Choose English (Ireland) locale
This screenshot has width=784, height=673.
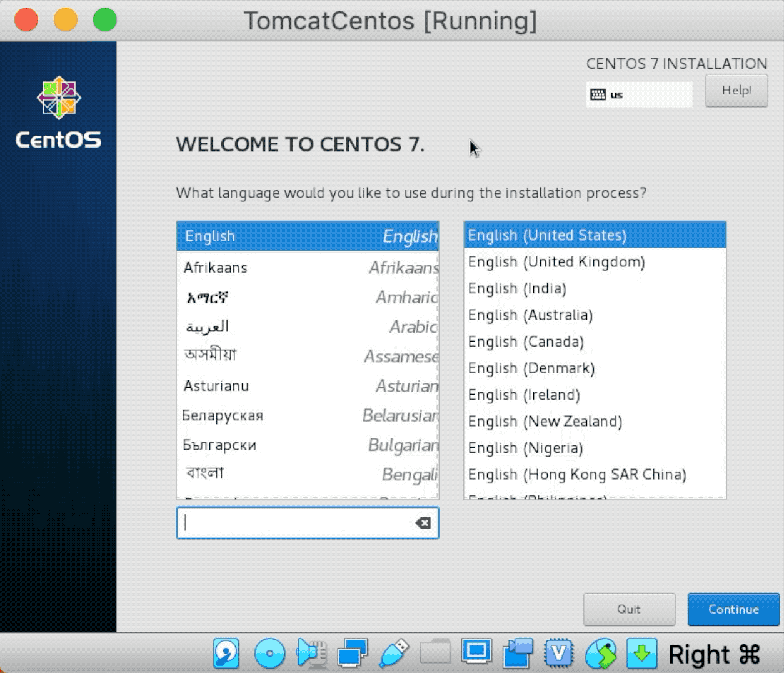click(x=595, y=395)
